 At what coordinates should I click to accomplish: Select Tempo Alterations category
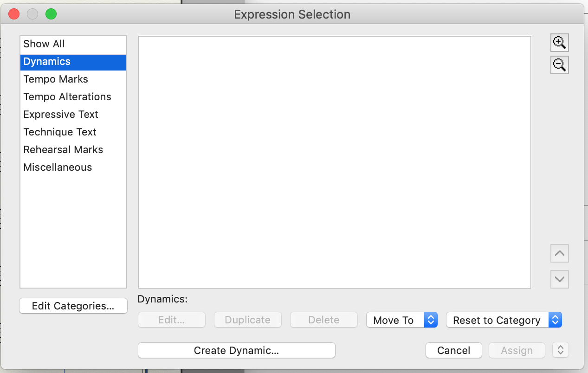67,97
